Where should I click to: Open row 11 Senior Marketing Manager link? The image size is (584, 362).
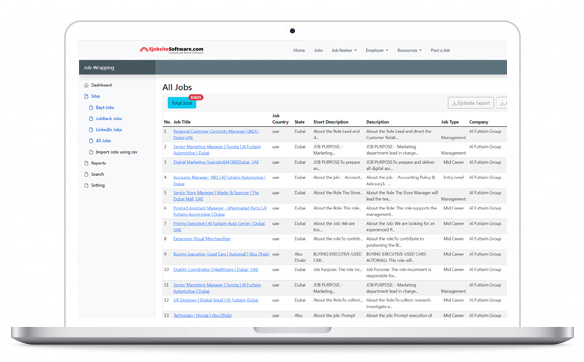tap(217, 288)
